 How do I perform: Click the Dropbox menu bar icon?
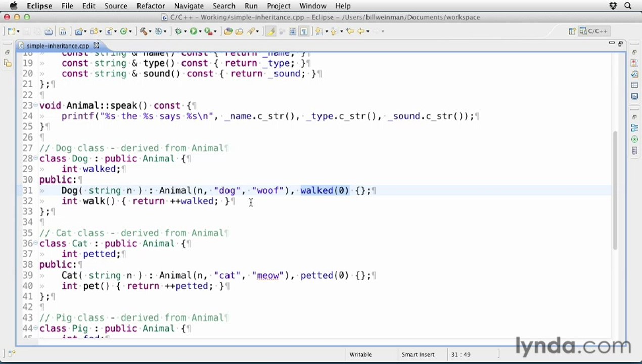pos(613,6)
